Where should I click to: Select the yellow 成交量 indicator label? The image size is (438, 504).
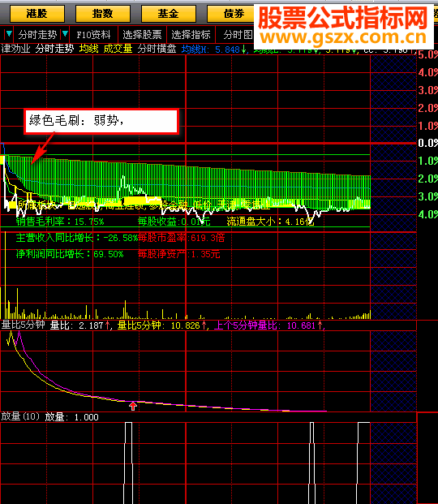[118, 49]
